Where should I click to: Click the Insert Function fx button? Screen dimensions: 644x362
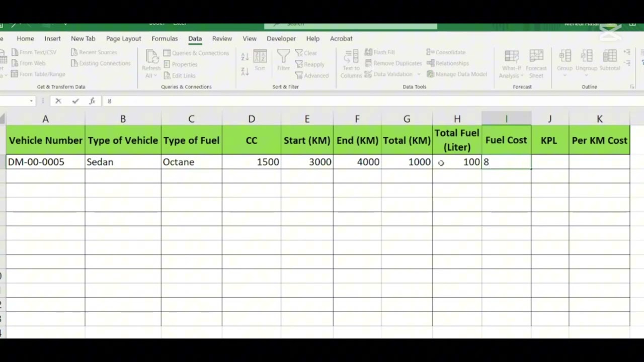92,101
